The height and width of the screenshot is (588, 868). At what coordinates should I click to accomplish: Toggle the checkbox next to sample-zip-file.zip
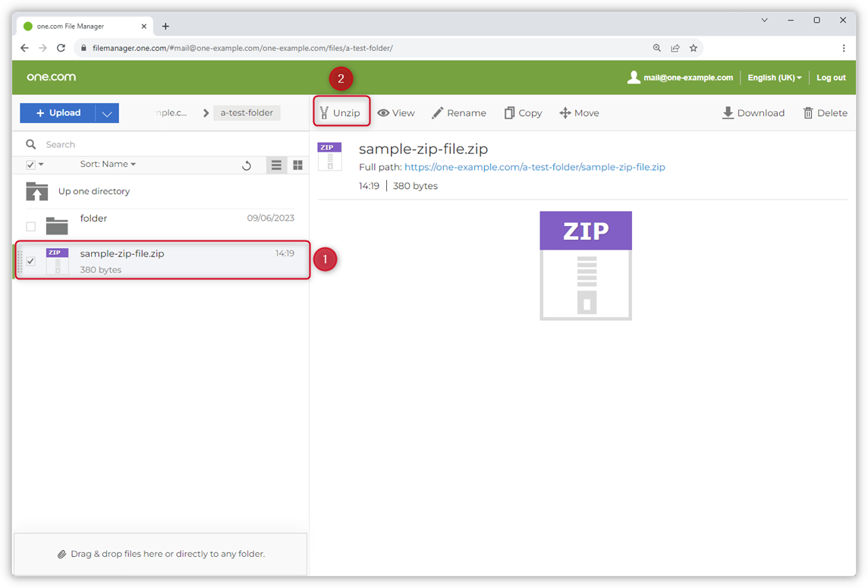(30, 260)
